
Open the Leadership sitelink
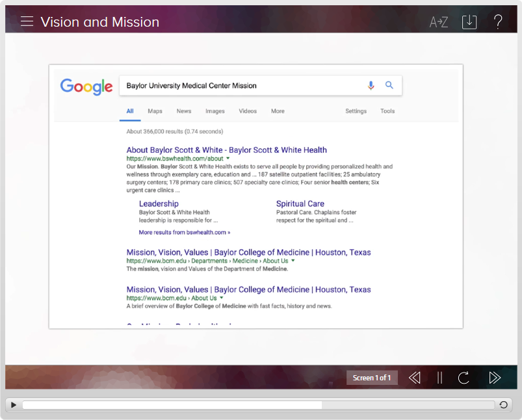(x=159, y=203)
